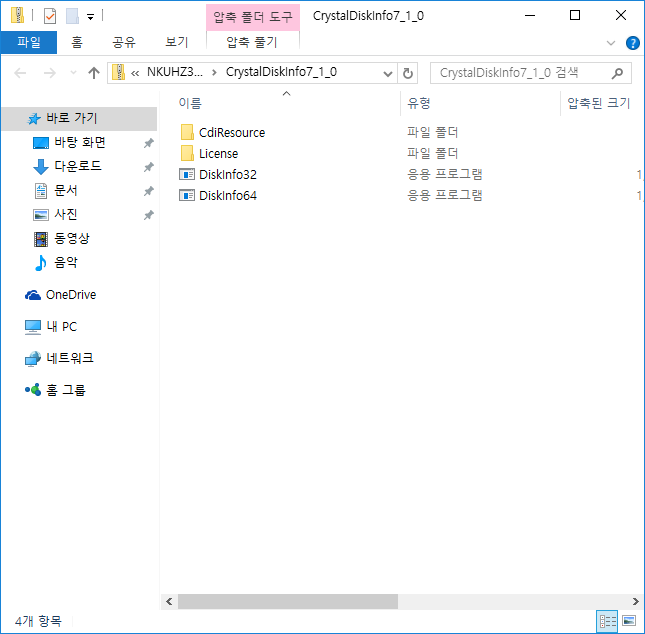The height and width of the screenshot is (634, 645).
Task: Open 음악 in navigation pane
Action: [65, 262]
